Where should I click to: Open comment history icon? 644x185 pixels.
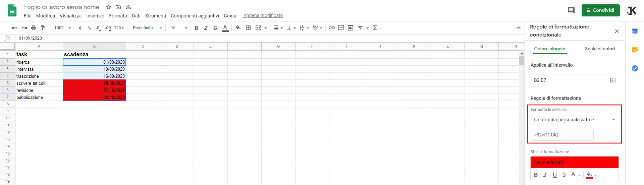click(571, 10)
